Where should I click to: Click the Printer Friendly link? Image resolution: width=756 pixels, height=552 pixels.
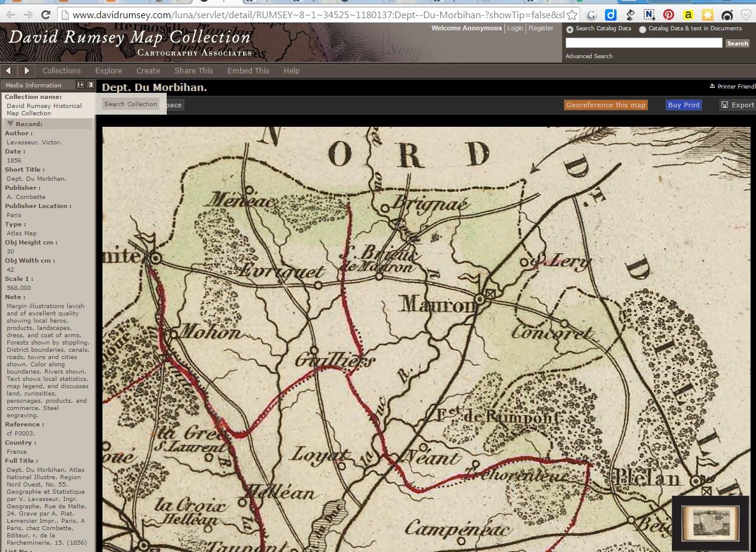click(737, 87)
